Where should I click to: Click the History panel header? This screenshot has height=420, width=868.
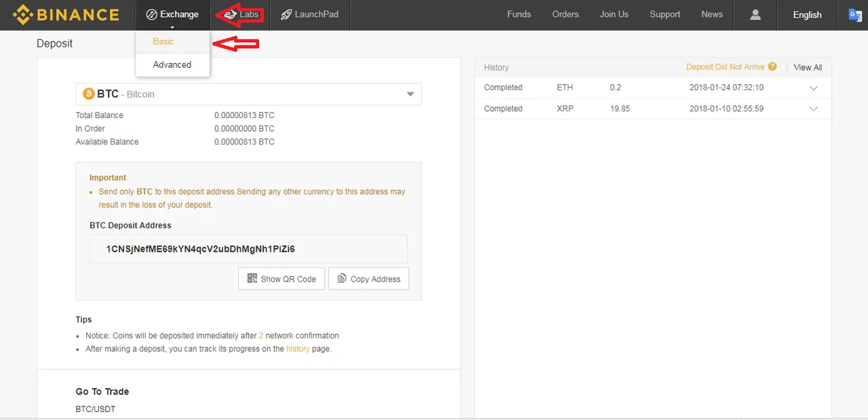tap(496, 67)
